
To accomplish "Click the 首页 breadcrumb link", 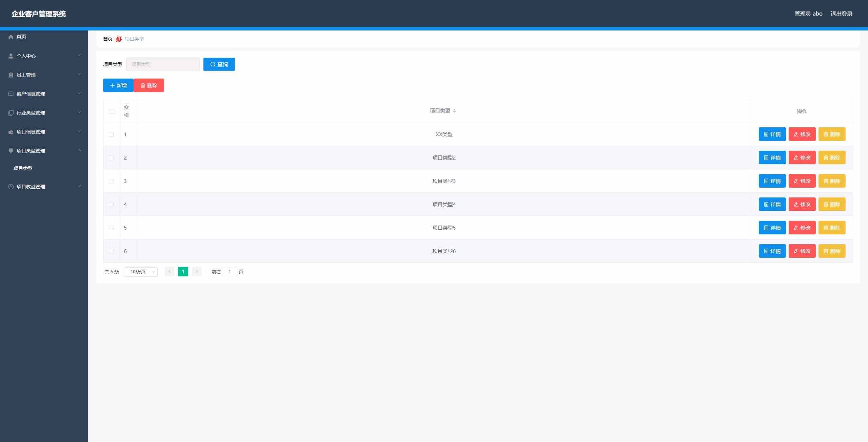I will pyautogui.click(x=108, y=39).
